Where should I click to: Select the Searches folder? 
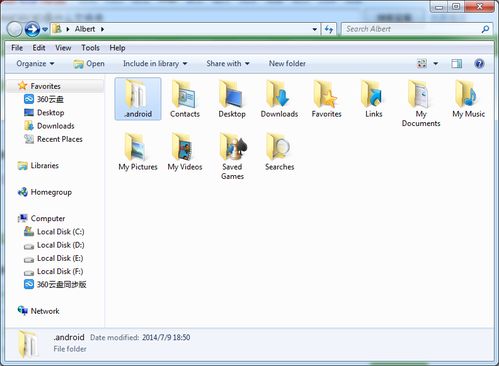click(x=279, y=152)
